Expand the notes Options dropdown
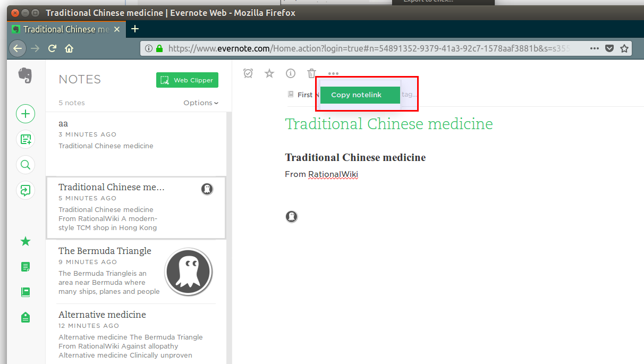 point(201,103)
